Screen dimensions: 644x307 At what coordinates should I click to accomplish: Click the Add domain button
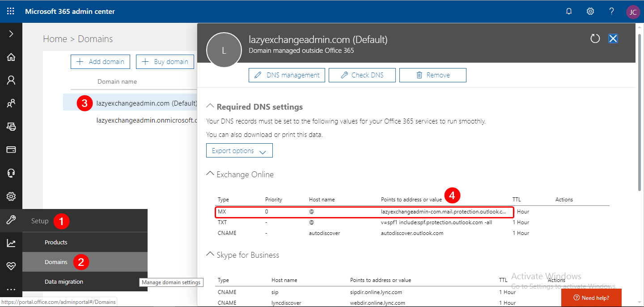click(100, 62)
